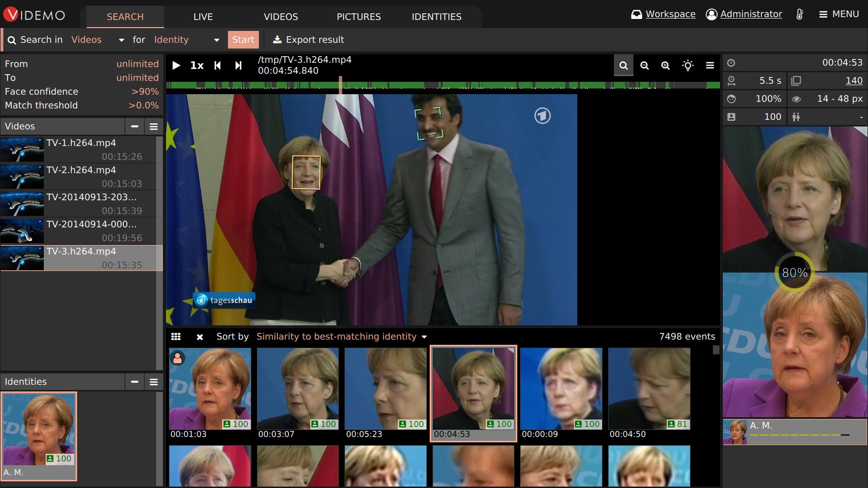Play the video
The image size is (868, 488).
click(176, 66)
